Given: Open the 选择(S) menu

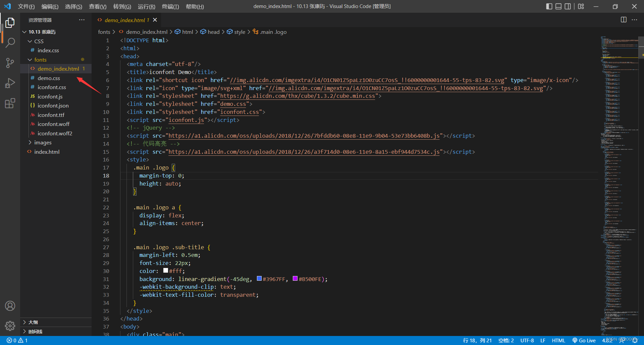Looking at the screenshot, I should pyautogui.click(x=73, y=6).
